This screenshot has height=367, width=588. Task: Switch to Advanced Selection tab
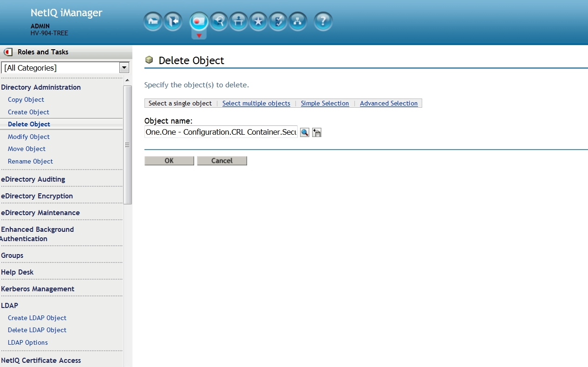point(389,103)
